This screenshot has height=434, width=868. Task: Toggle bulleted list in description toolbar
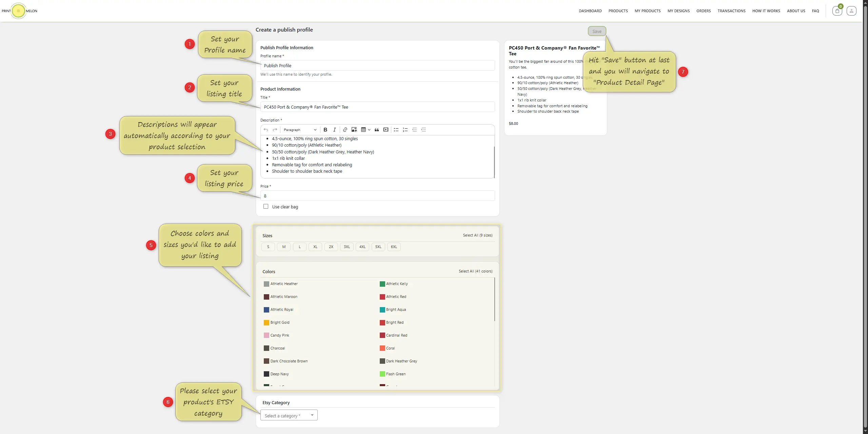pyautogui.click(x=396, y=130)
